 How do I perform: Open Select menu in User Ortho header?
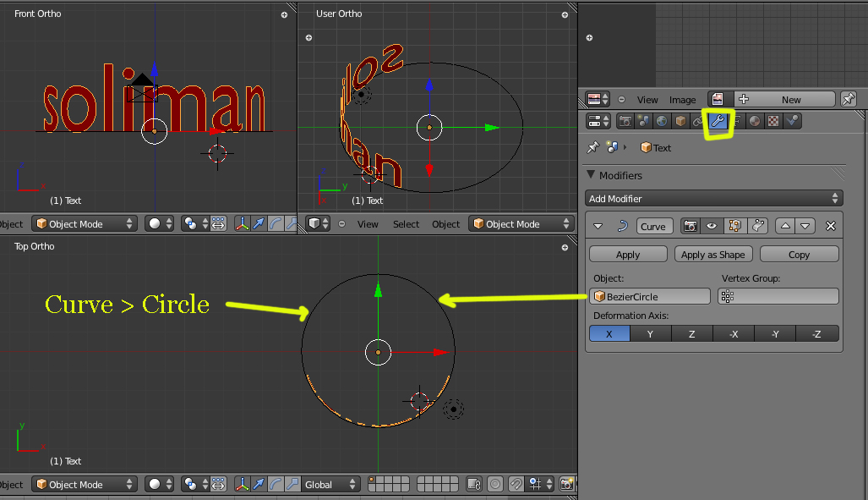tap(406, 224)
